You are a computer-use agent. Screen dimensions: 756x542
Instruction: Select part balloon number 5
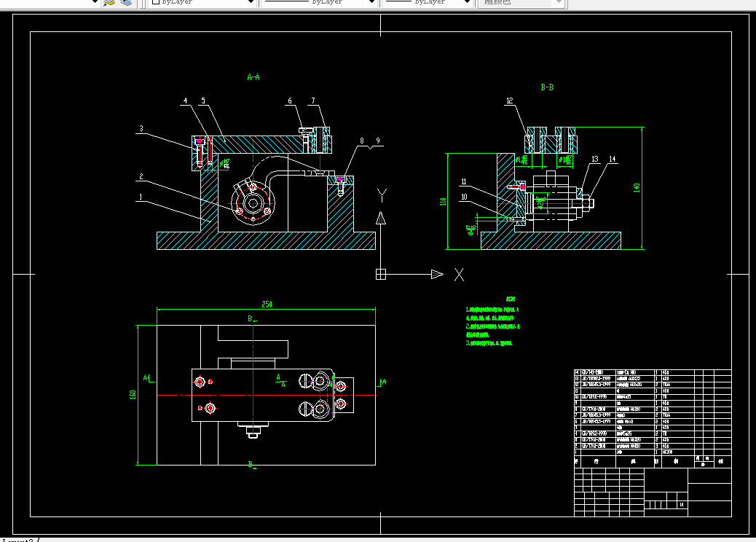coord(203,101)
